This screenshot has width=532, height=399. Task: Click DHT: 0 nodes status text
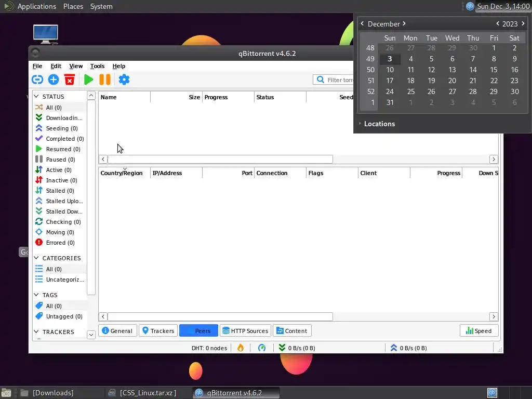point(209,348)
